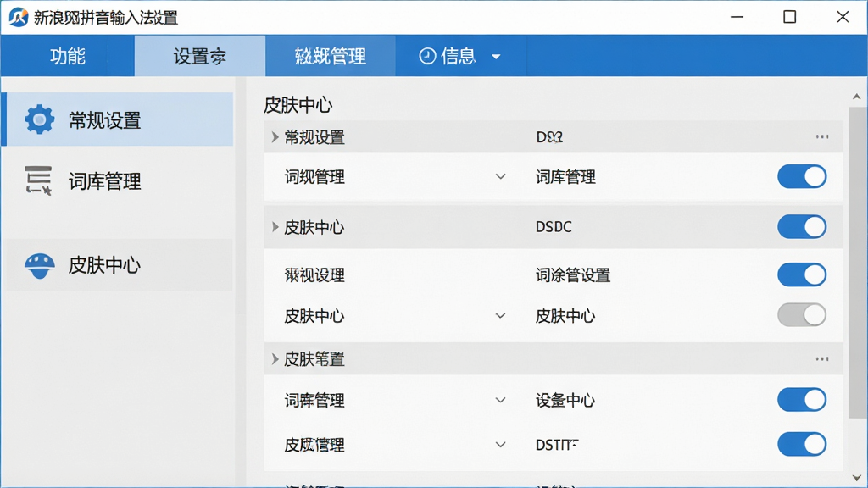Viewport: 868px width, 488px height.
Task: Open the 词规管理 dropdown chevron
Action: click(500, 177)
